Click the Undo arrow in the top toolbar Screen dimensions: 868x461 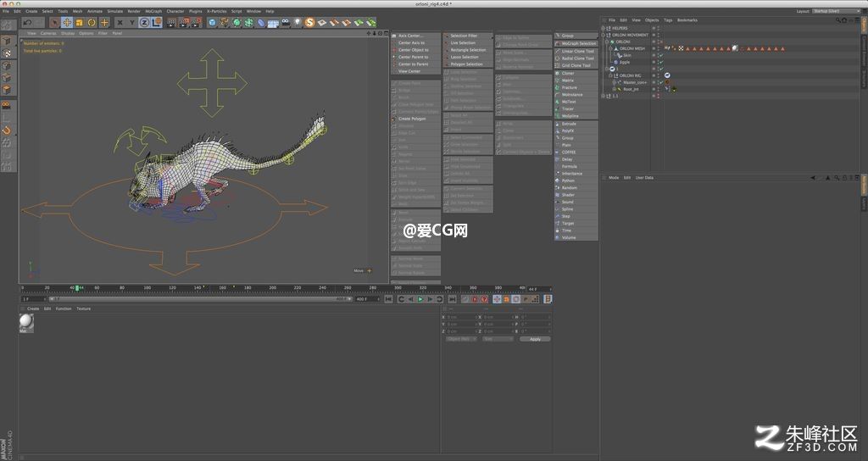(x=27, y=22)
